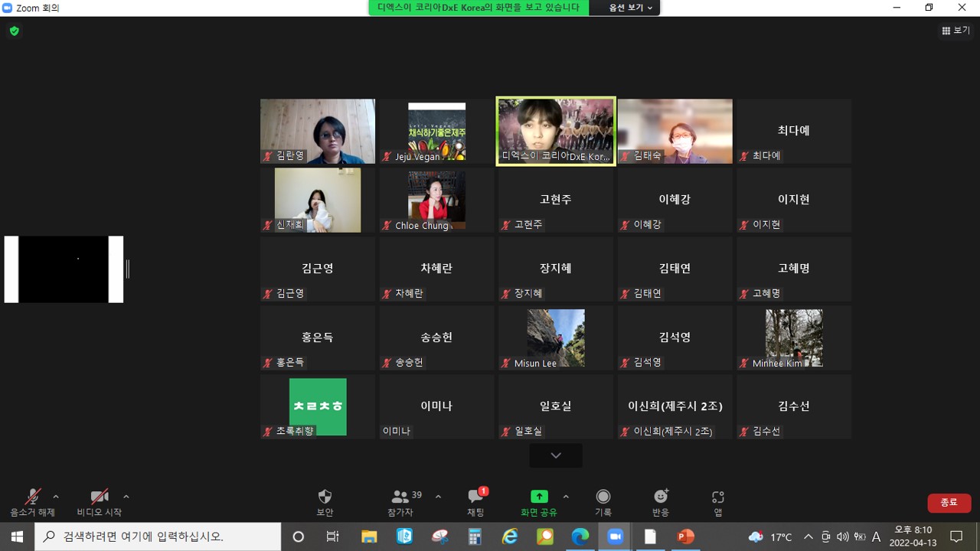Select 김란영 video tile
Viewport: 980px width, 551px height.
coord(318,131)
